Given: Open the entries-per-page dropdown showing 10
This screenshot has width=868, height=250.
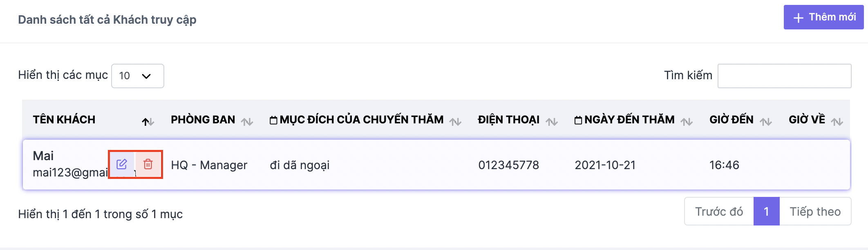Looking at the screenshot, I should (138, 76).
